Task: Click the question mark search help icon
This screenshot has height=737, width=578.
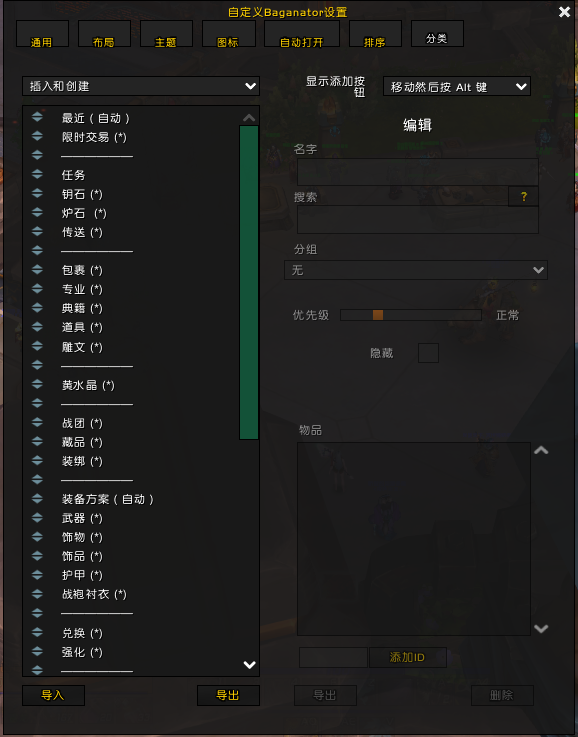Action: tap(523, 196)
